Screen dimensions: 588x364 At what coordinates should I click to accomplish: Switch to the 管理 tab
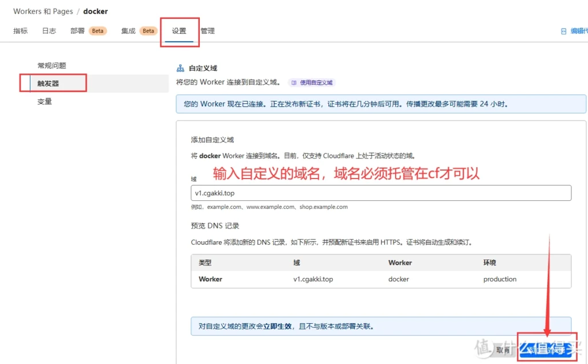point(208,31)
